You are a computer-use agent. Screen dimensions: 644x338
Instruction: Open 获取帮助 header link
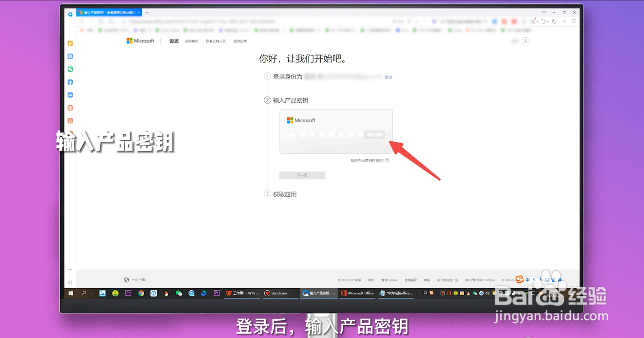coord(192,41)
